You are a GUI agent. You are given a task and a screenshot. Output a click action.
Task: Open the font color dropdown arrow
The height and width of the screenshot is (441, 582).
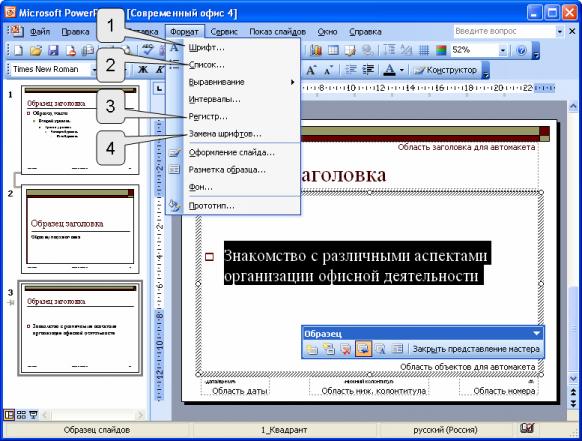(401, 70)
